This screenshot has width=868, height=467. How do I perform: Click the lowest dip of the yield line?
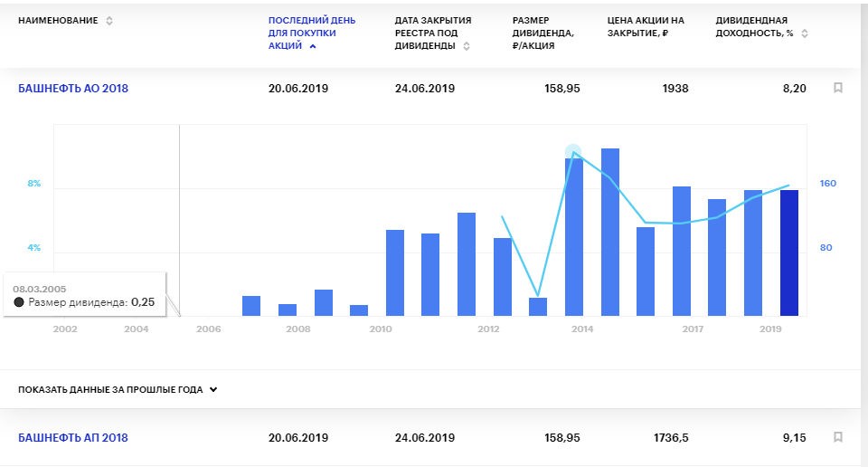point(538,295)
